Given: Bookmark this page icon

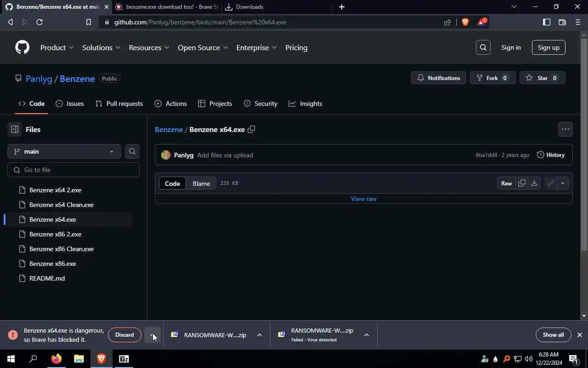Looking at the screenshot, I should tap(89, 22).
